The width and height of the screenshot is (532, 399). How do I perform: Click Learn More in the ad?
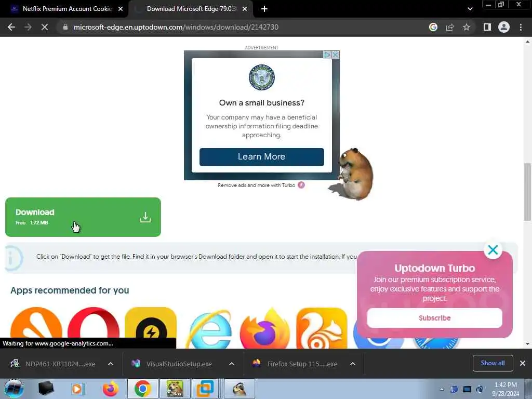click(x=262, y=157)
